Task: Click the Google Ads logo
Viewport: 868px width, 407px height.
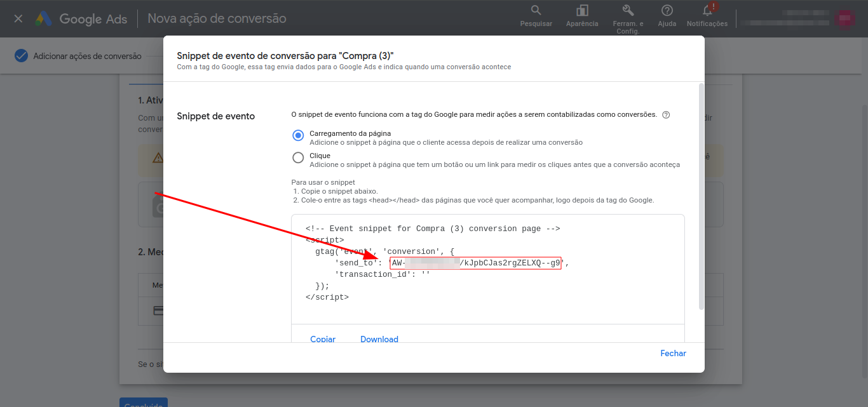Action: pos(81,19)
